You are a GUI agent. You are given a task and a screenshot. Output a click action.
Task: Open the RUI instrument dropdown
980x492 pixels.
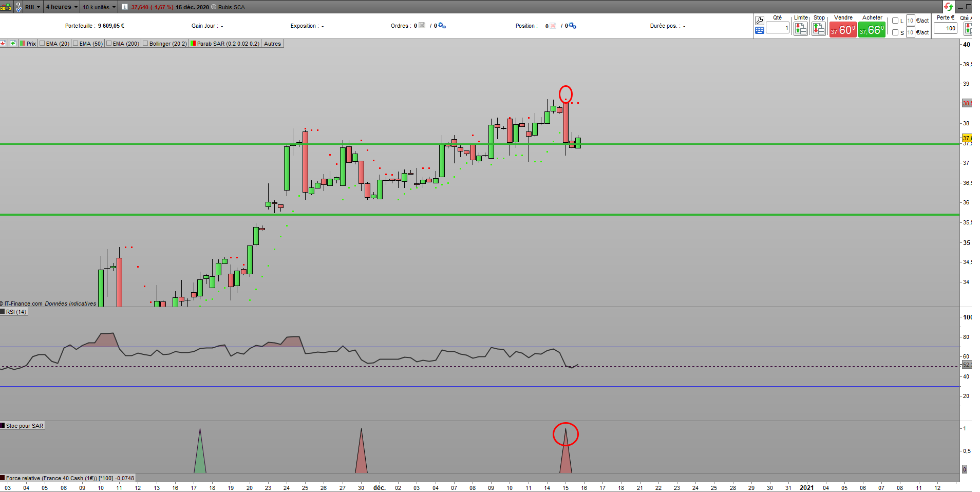pyautogui.click(x=33, y=7)
